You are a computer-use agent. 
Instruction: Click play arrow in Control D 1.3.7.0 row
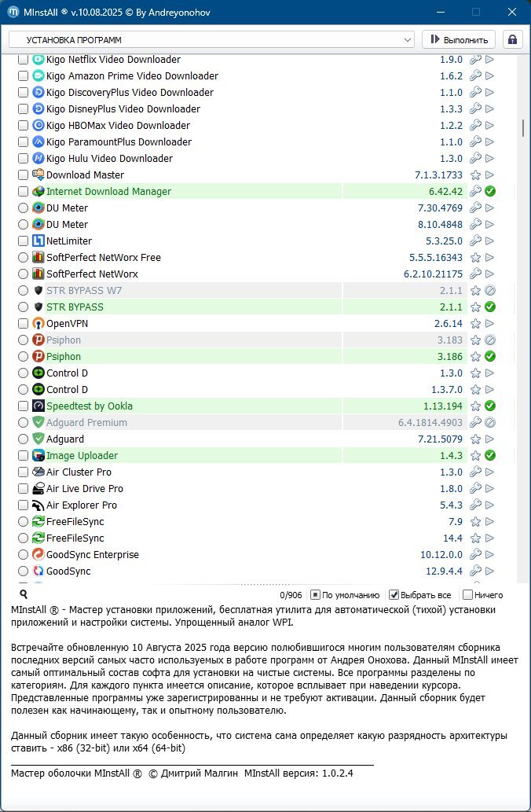click(489, 390)
